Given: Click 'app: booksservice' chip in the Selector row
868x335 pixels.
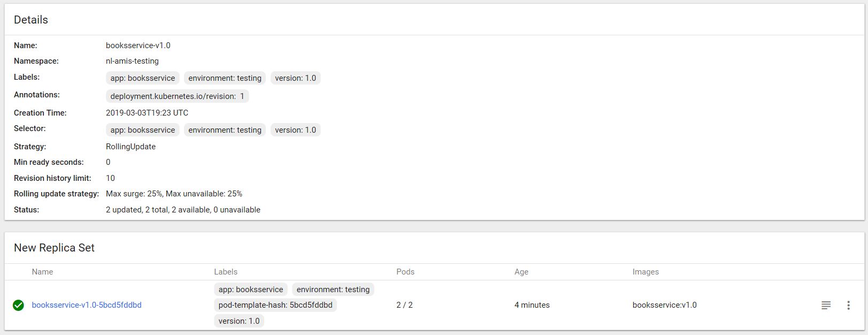Looking at the screenshot, I should coord(143,130).
